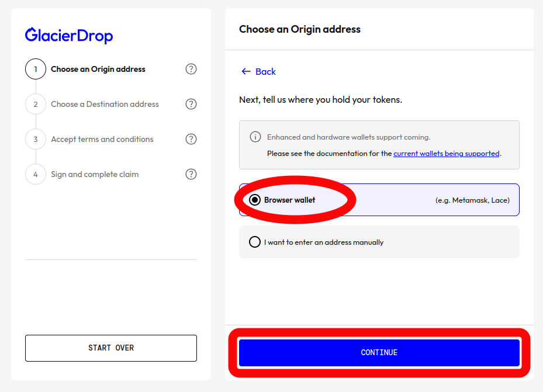Click the Browser wallet option card
The image size is (543, 392).
coord(379,200)
